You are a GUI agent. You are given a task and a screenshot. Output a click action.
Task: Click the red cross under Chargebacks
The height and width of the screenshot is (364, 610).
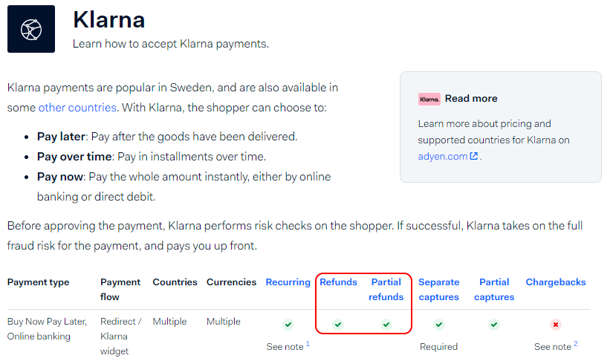(556, 324)
